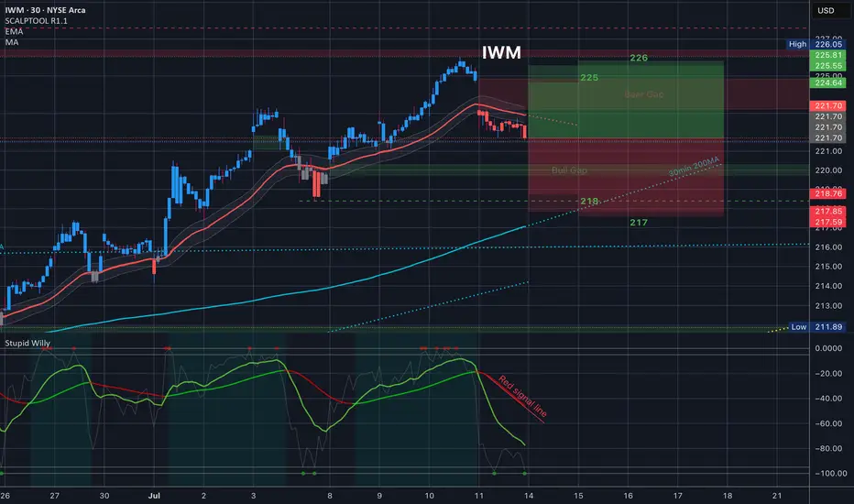Click the red 217.85 price tag
This screenshot has width=854, height=504.
828,212
